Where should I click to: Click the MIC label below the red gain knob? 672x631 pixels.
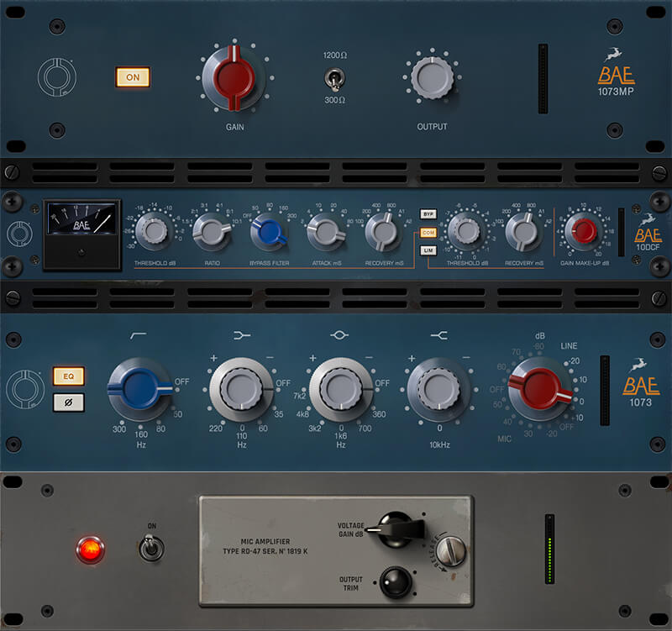click(x=505, y=439)
